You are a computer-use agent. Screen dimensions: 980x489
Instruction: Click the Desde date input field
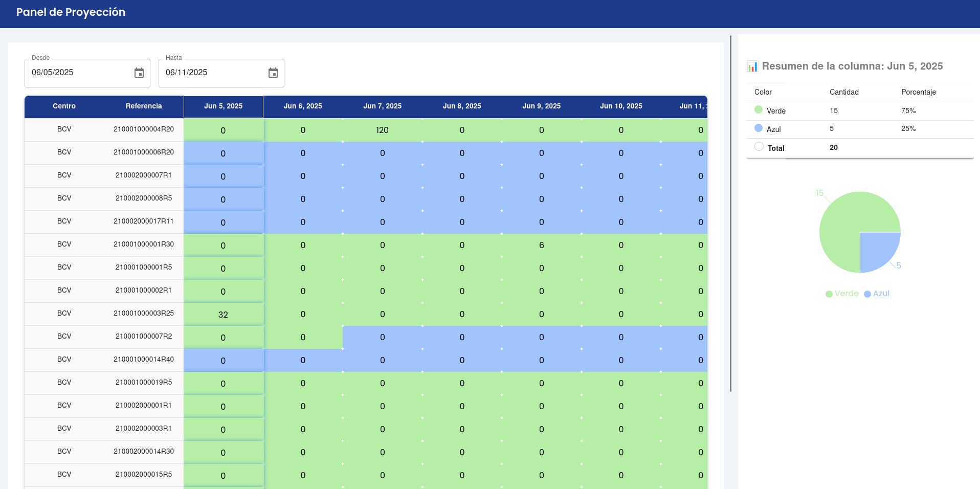coord(77,73)
